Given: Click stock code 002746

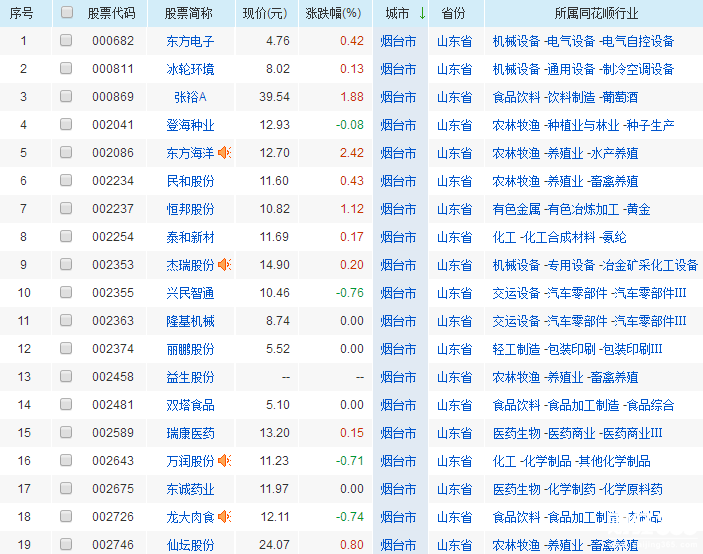Looking at the screenshot, I should click(x=113, y=545).
